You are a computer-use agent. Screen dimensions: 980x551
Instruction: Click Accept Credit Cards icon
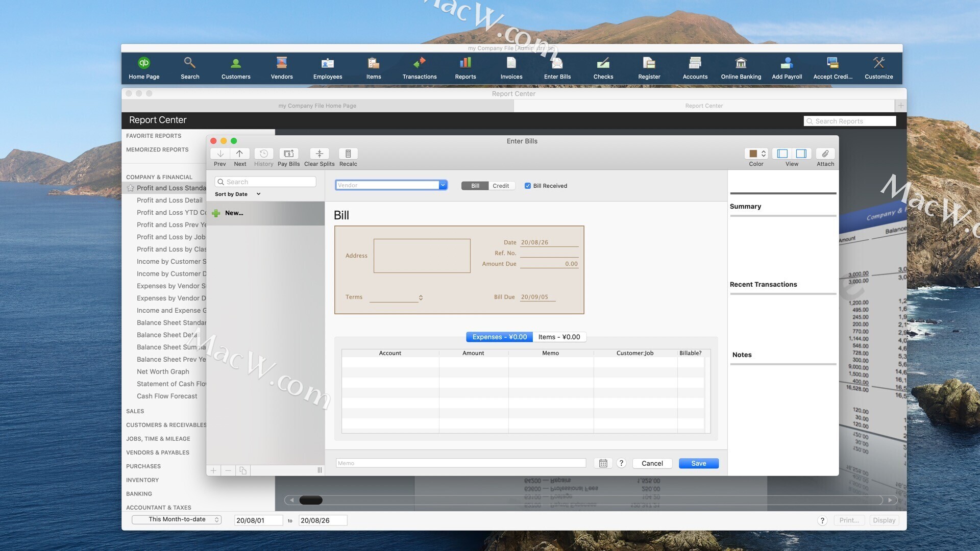tap(833, 68)
